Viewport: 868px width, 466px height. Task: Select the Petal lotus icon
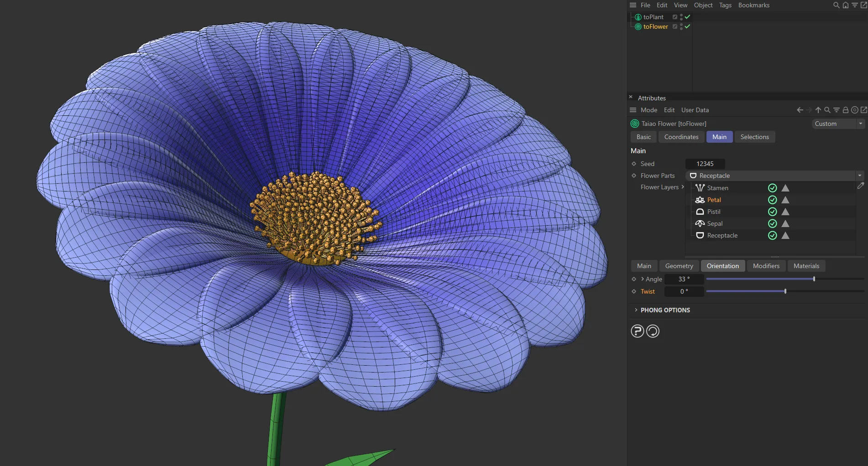(700, 200)
